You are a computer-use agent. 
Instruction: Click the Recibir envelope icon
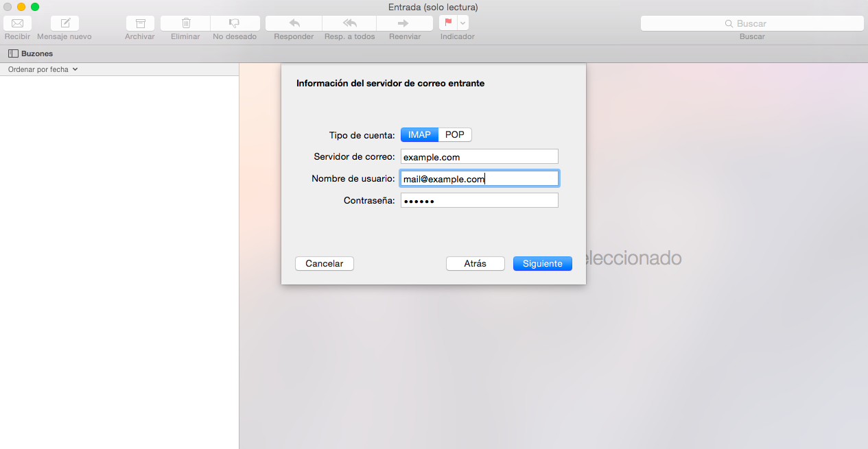point(17,23)
